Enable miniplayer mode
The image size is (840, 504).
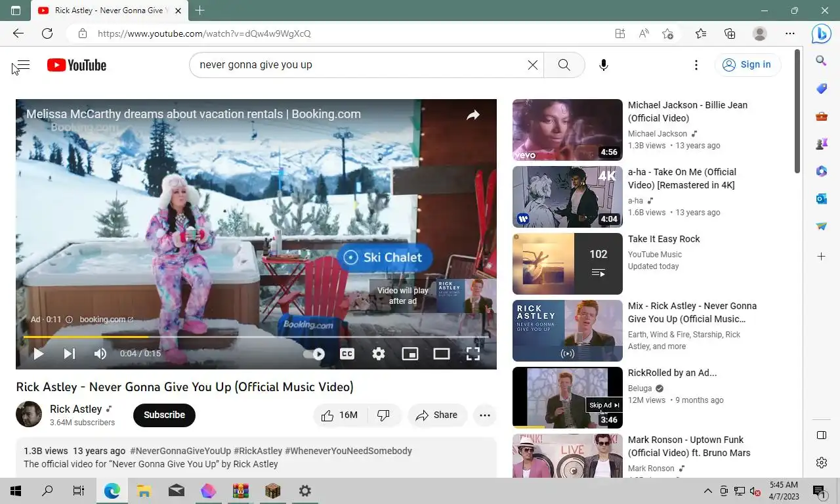point(410,354)
